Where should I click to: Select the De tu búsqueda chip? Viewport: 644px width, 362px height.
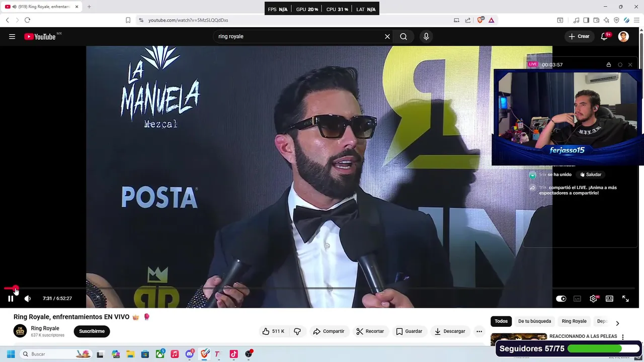[x=534, y=321]
